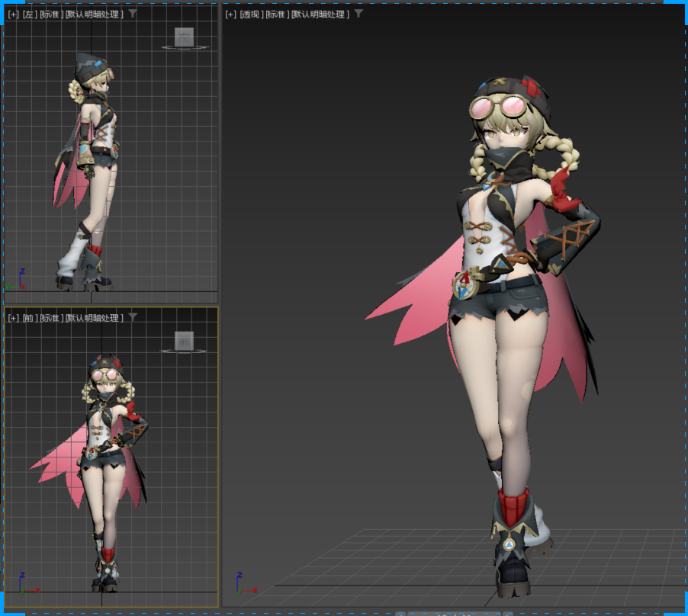Click the filter funnel icon in Front viewport
688x616 pixels.
coord(133,317)
